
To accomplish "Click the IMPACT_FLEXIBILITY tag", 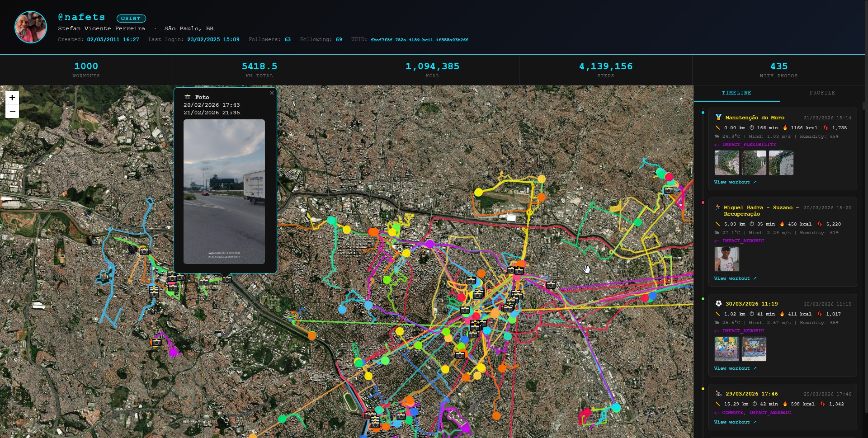I will (x=749, y=145).
